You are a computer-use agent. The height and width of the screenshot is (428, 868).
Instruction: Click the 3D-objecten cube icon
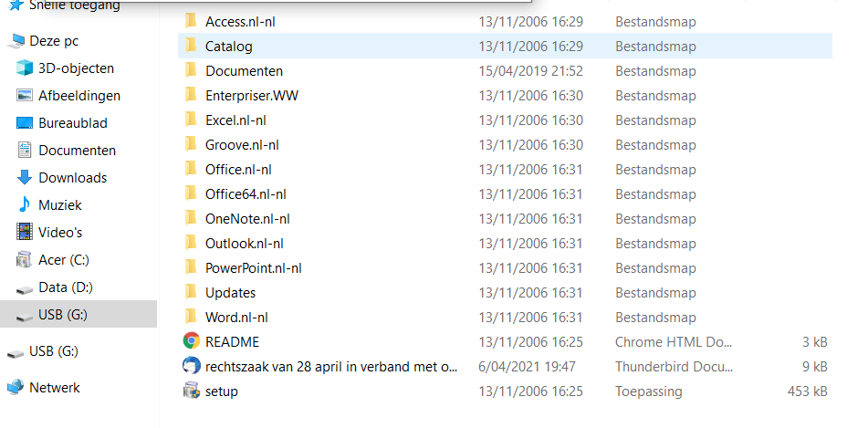point(25,68)
